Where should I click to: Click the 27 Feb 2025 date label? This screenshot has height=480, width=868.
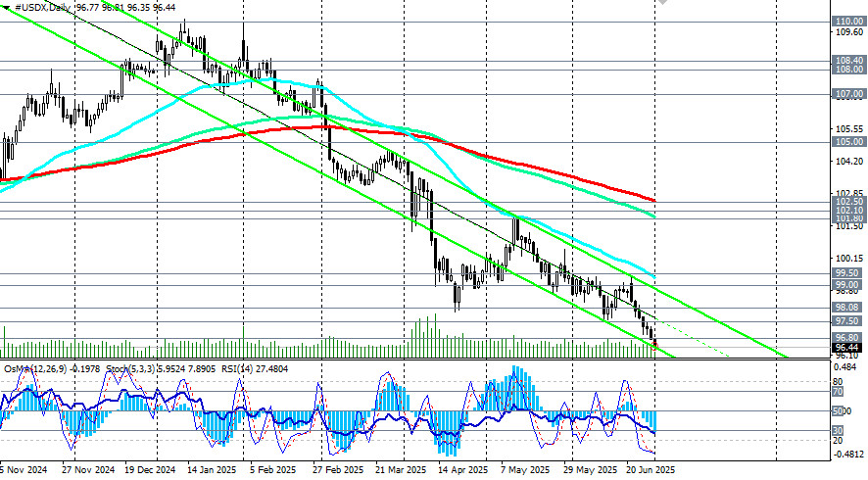(338, 470)
